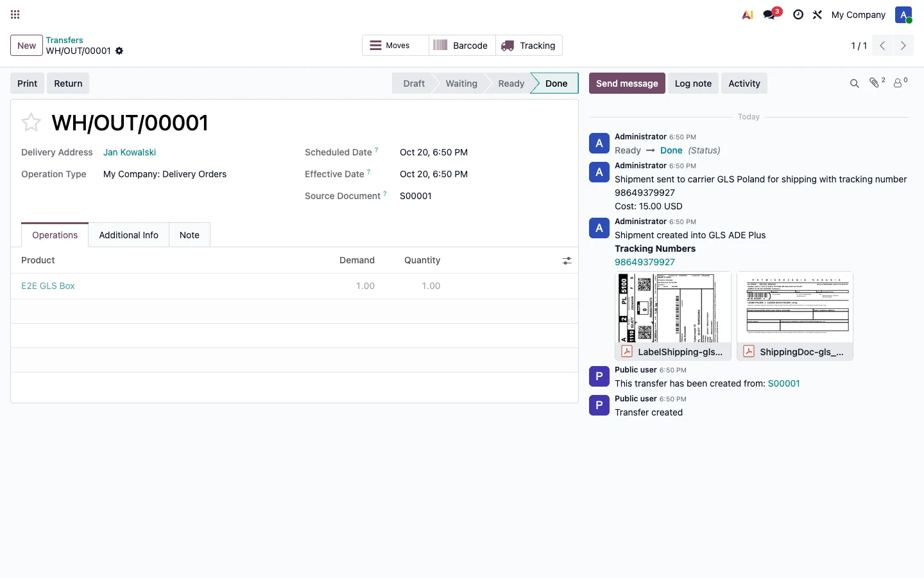Click the Print button
Image resolution: width=924 pixels, height=578 pixels.
pyautogui.click(x=28, y=83)
